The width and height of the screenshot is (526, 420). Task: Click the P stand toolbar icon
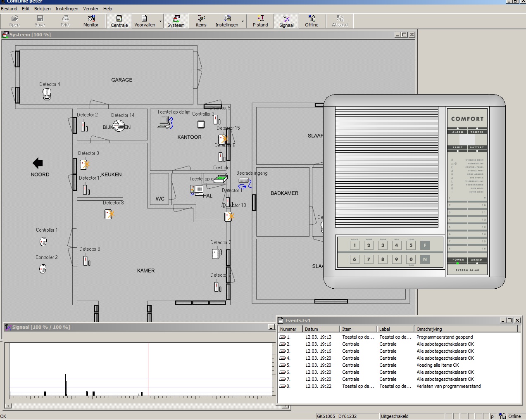pos(260,21)
